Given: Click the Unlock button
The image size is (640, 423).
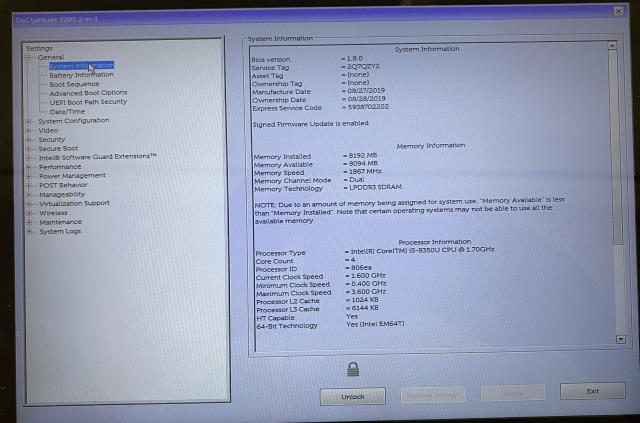Looking at the screenshot, I should [x=353, y=396].
